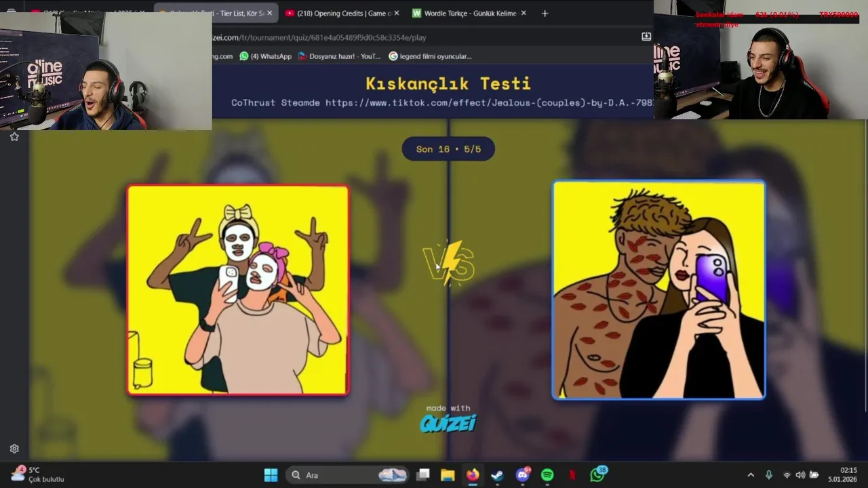Close the Tier List tab
Screen dimensions: 868x488
269,14
